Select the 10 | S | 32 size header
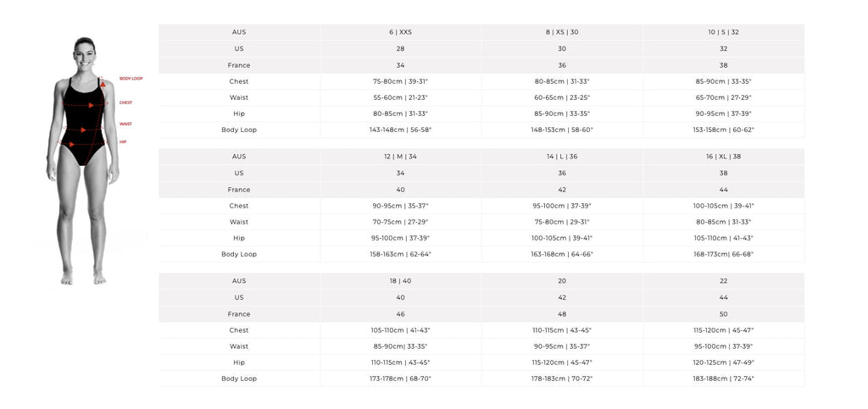Viewport: 868px width, 409px height. pos(723,32)
